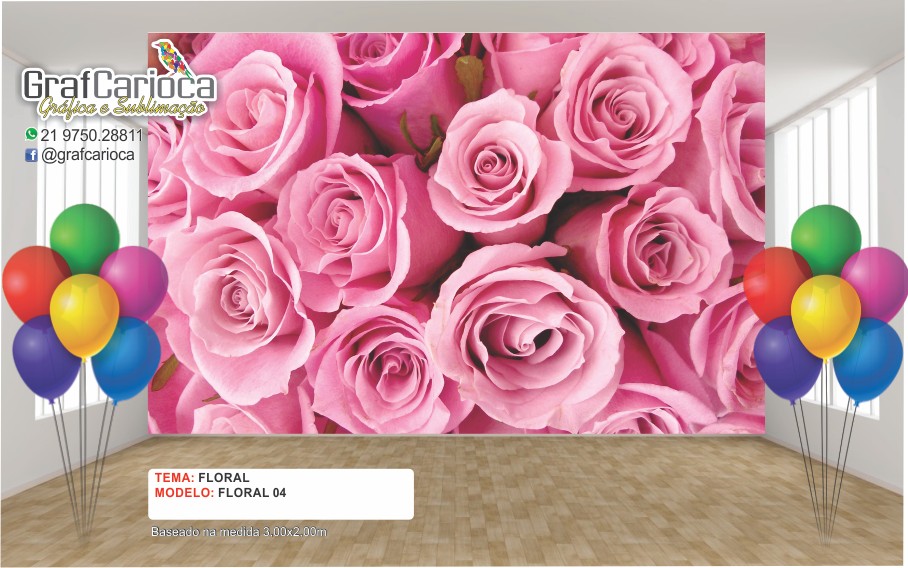Click the colorful bird logo icon
Screen dimensions: 908x568
click(x=171, y=60)
